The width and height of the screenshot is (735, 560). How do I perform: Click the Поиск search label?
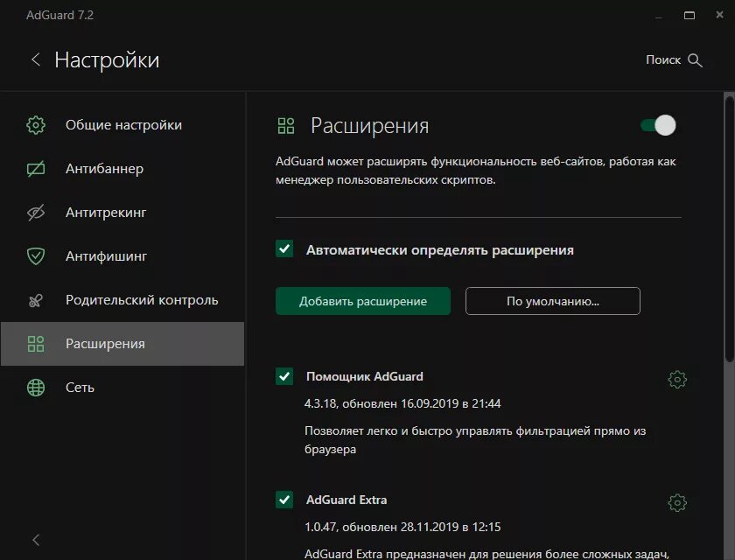coord(663,60)
